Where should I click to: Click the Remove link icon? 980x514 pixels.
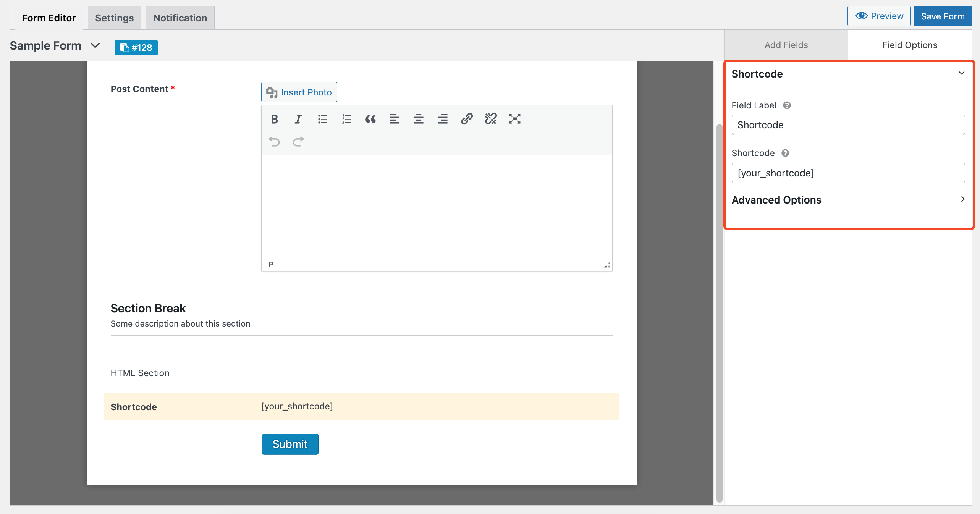[x=491, y=119]
